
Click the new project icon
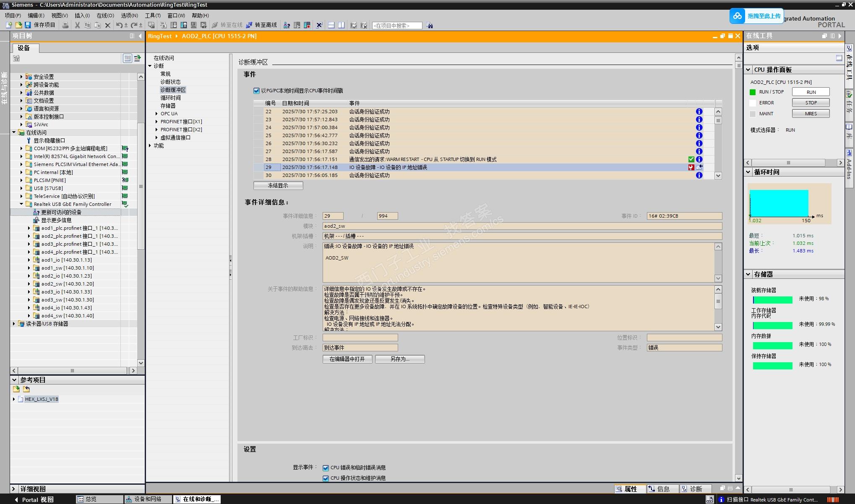pyautogui.click(x=8, y=25)
